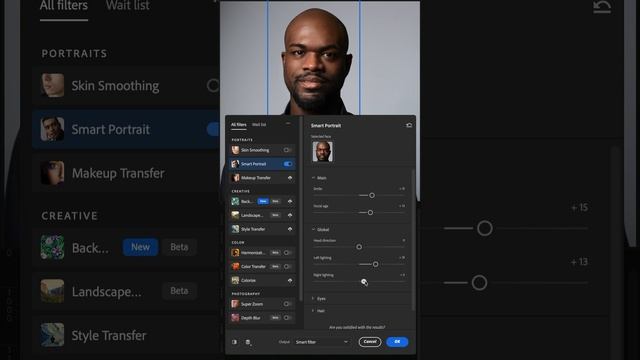Click the Smile slider handle
The height and width of the screenshot is (360, 640).
[372, 196]
